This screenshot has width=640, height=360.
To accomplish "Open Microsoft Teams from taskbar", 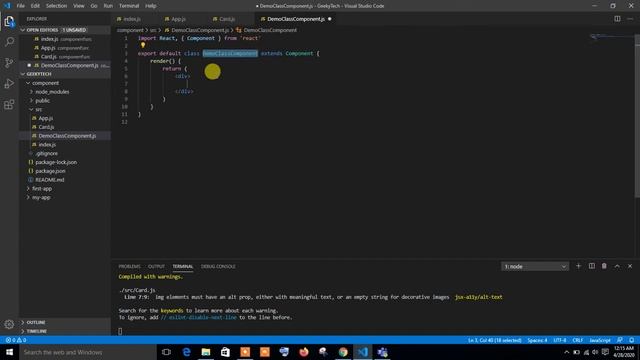I will click(x=382, y=352).
